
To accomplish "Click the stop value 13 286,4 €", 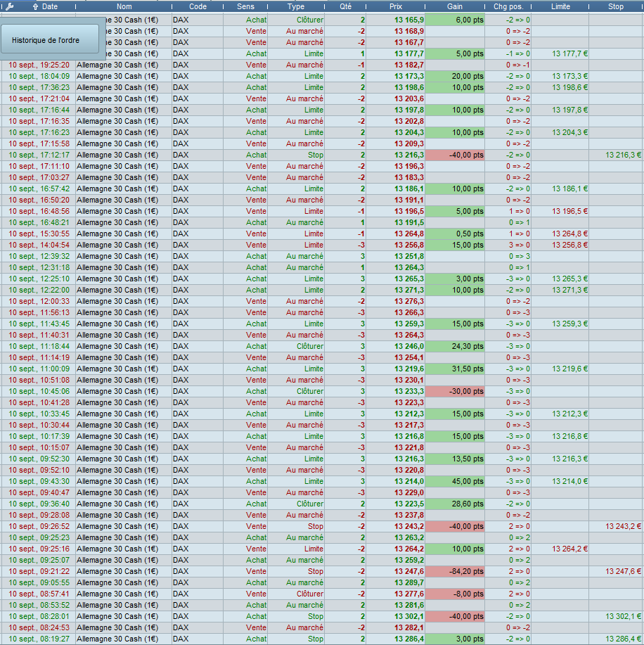I will click(x=623, y=639).
